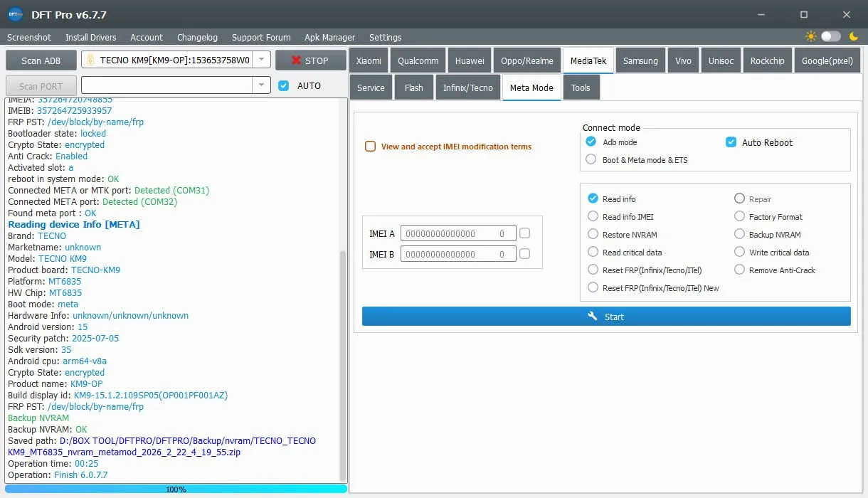Tick the IMEI A checkbox
Image resolution: width=868 pixels, height=498 pixels.
click(x=524, y=233)
